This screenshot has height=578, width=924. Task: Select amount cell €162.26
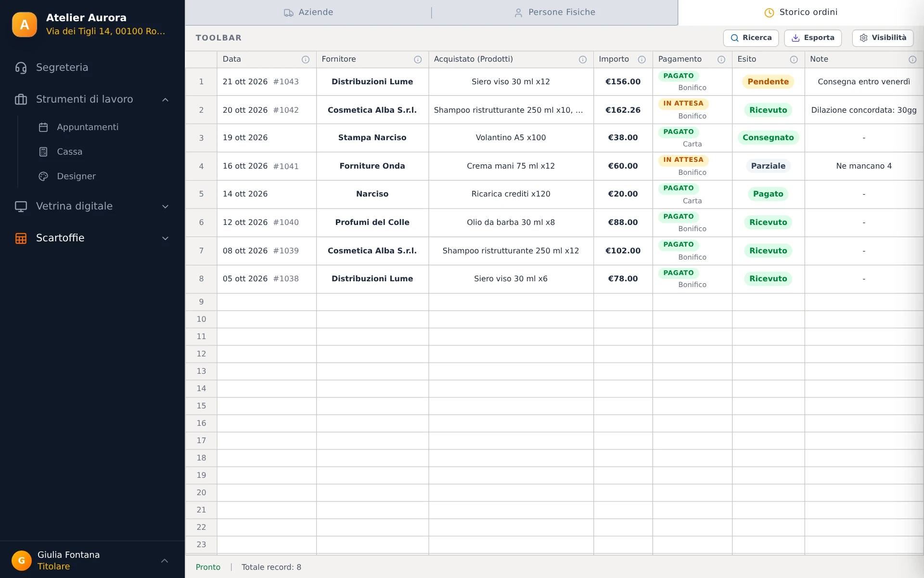pyautogui.click(x=623, y=110)
